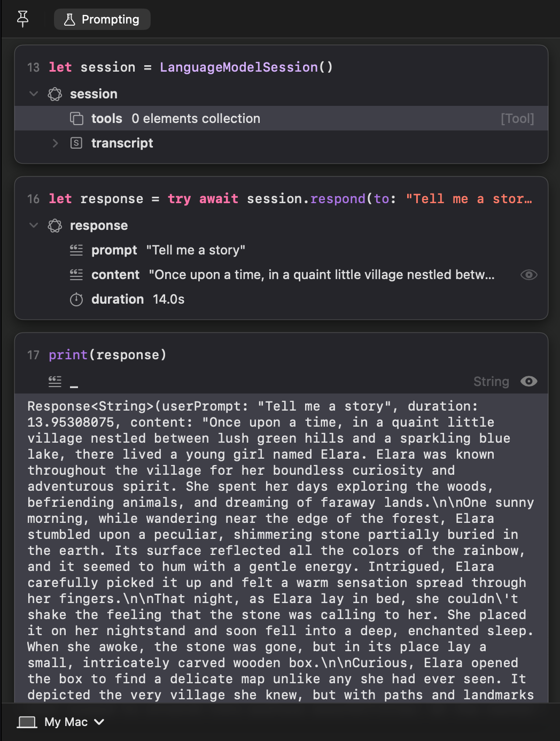The height and width of the screenshot is (741, 560).
Task: Toggle the eye preview for content row
Action: 529,275
